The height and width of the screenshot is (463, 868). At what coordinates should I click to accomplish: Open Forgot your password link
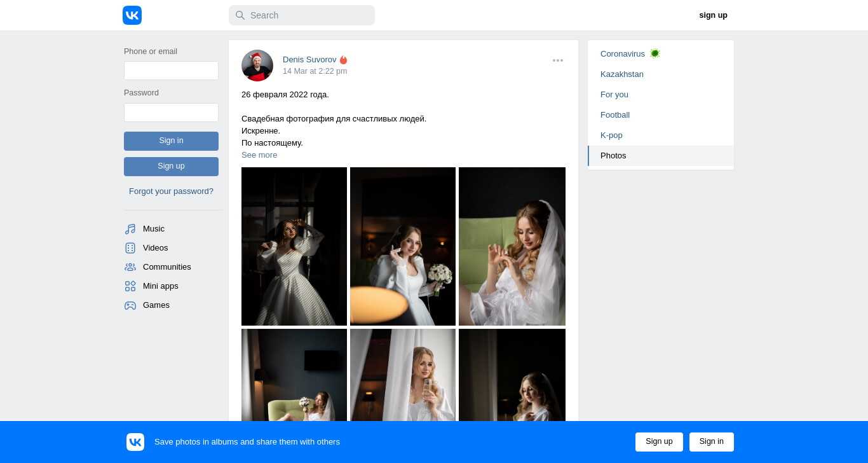(171, 191)
